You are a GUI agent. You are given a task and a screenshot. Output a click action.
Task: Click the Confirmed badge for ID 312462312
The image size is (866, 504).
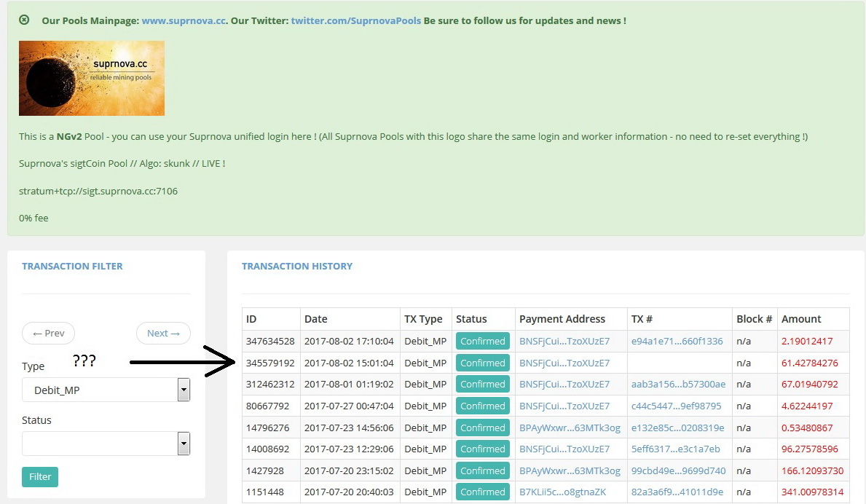pos(483,385)
